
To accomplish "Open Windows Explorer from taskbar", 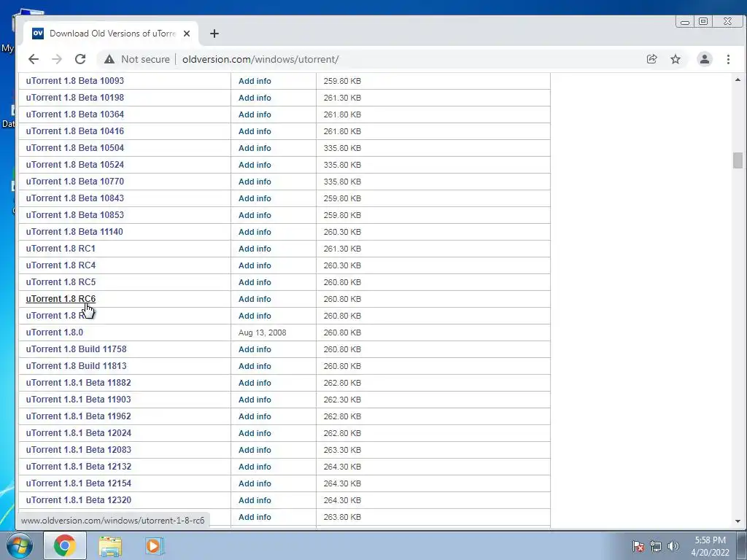I will [x=110, y=545].
